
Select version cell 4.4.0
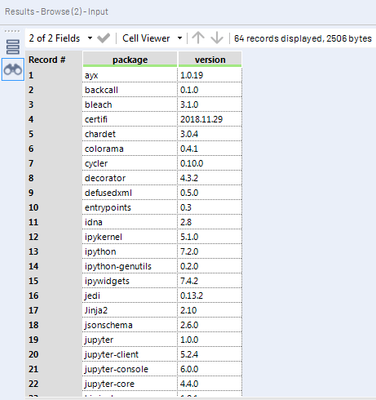pyautogui.click(x=210, y=384)
